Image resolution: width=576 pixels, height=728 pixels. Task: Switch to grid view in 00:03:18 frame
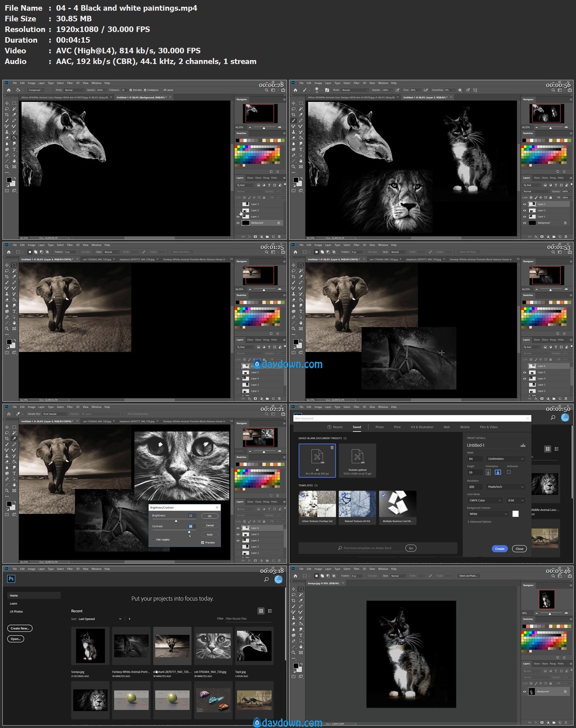point(261,611)
